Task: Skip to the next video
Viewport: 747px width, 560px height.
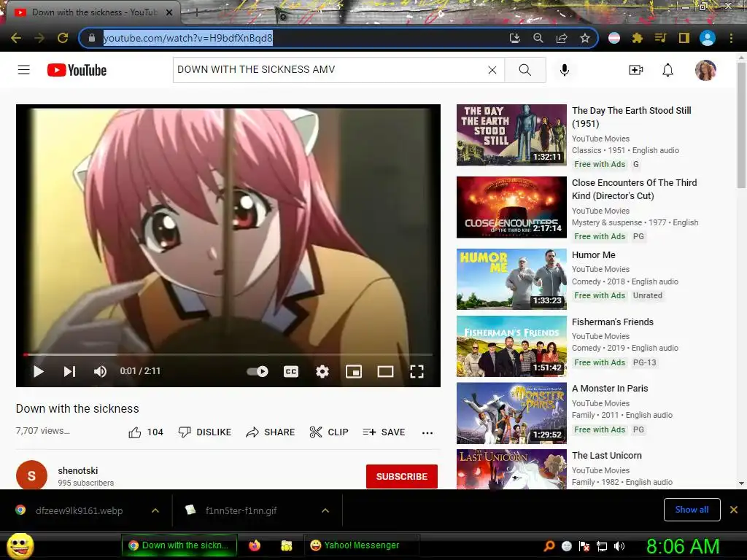Action: [x=69, y=371]
